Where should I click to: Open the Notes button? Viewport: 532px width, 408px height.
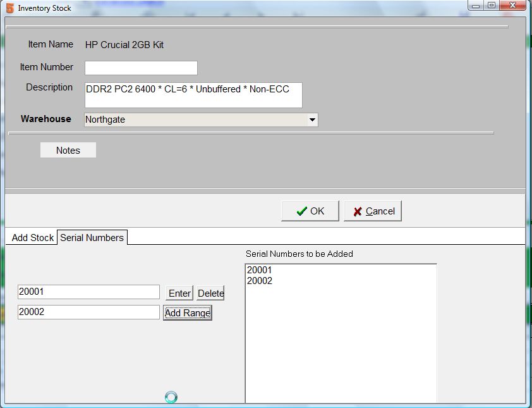coord(68,150)
